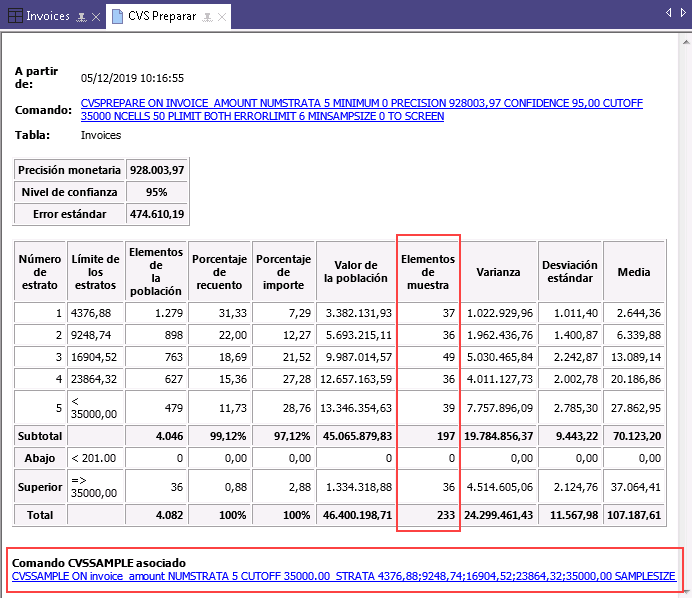
Task: Click the Varianza column header
Action: (x=498, y=271)
